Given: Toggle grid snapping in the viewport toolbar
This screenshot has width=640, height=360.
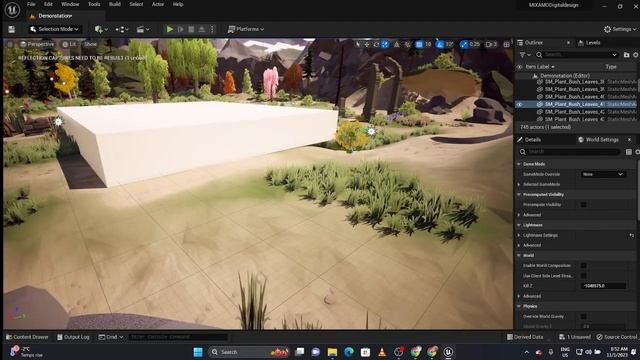Looking at the screenshot, I should pyautogui.click(x=419, y=44).
